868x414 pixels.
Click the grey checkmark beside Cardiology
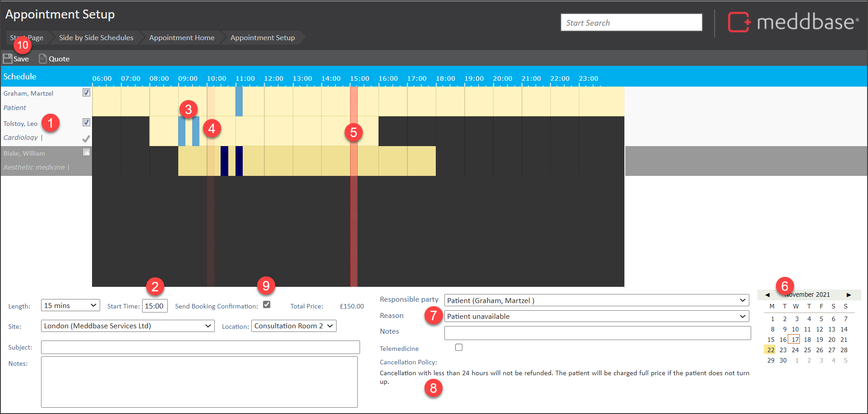coord(86,138)
